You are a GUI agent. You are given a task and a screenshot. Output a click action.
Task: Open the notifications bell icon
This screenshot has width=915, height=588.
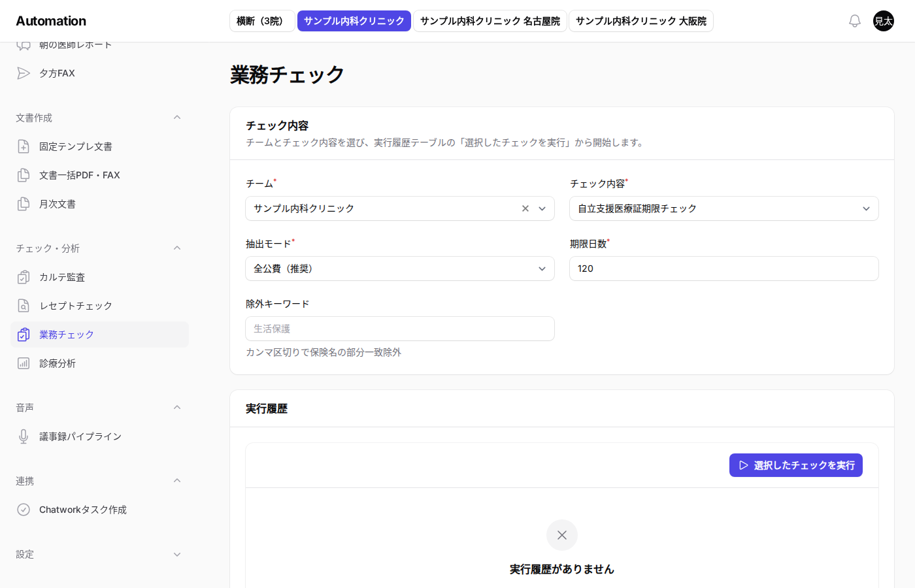(855, 21)
